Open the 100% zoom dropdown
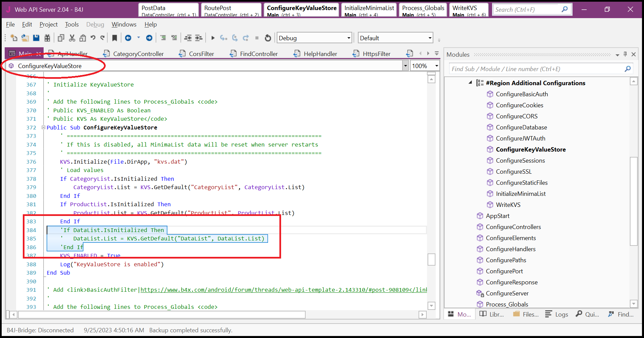 click(x=436, y=66)
